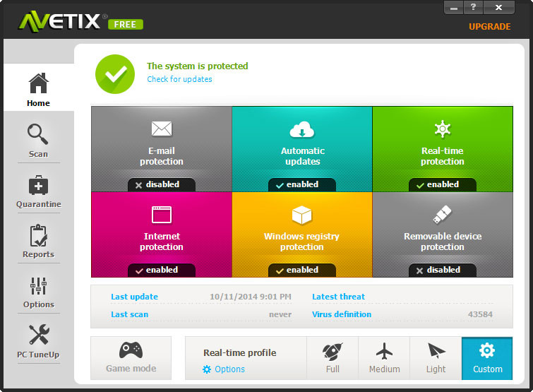This screenshot has height=392, width=533.
Task: Click the Windows registry protection title
Action: click(x=302, y=242)
